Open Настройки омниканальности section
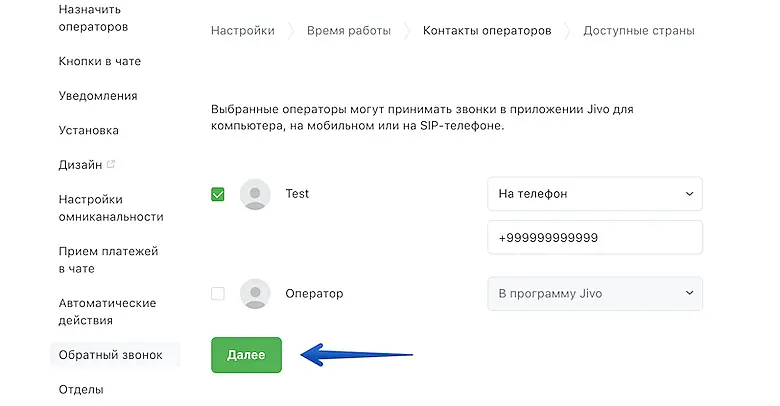780x406 pixels. pos(110,207)
